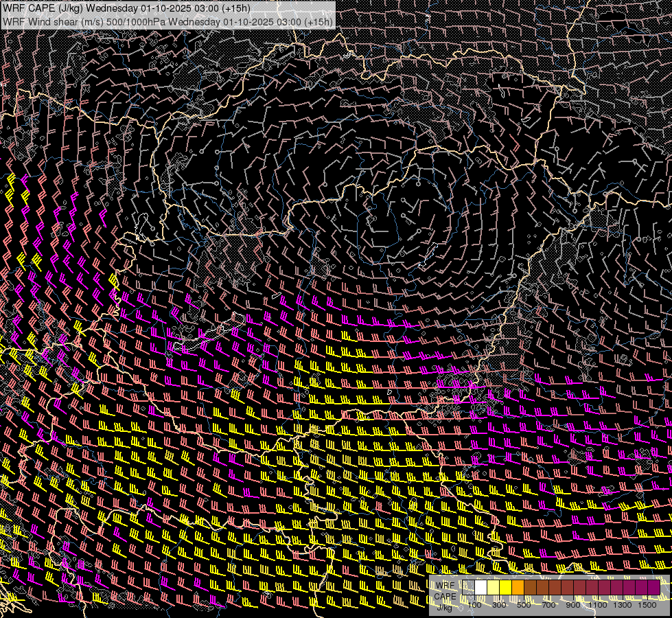
Task: Select the bright yellow CAPE legend swatch
Action: (506, 588)
